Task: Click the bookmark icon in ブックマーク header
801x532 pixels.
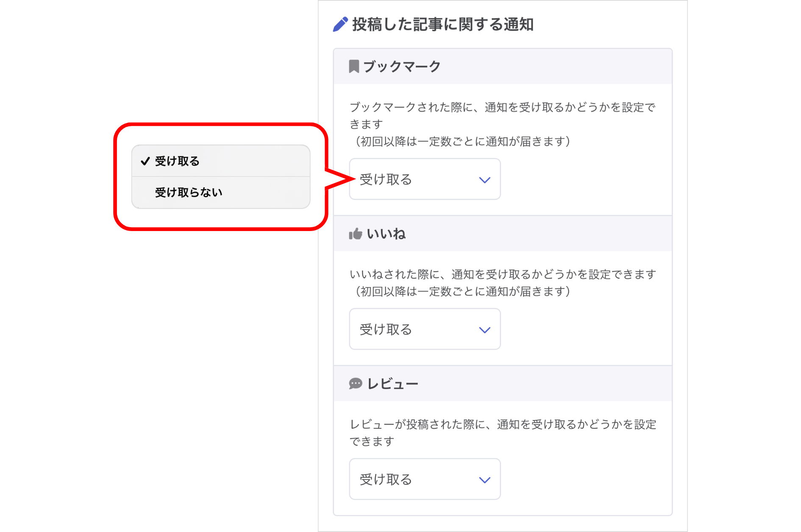Action: pos(354,67)
